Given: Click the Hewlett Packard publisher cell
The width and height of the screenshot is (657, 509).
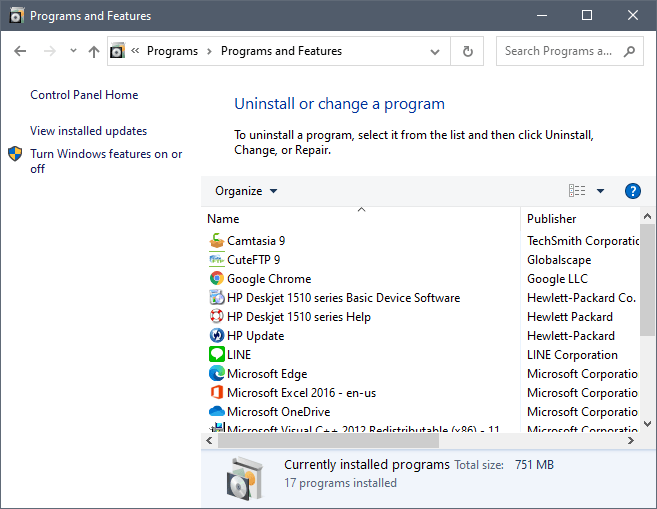Looking at the screenshot, I should (570, 317).
